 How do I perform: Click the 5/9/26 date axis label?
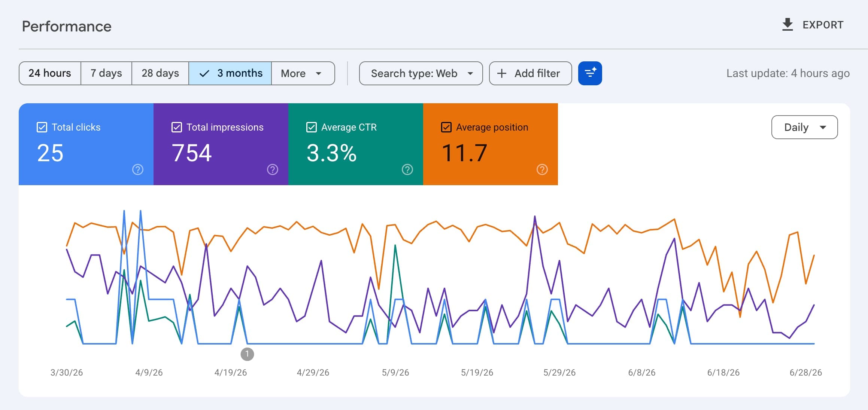pyautogui.click(x=395, y=373)
